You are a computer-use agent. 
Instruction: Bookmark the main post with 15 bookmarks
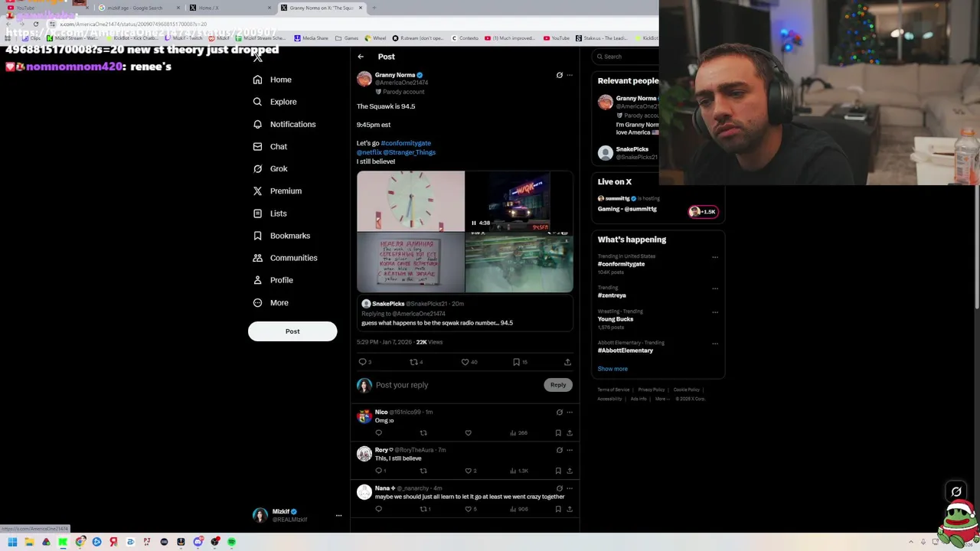pos(516,362)
